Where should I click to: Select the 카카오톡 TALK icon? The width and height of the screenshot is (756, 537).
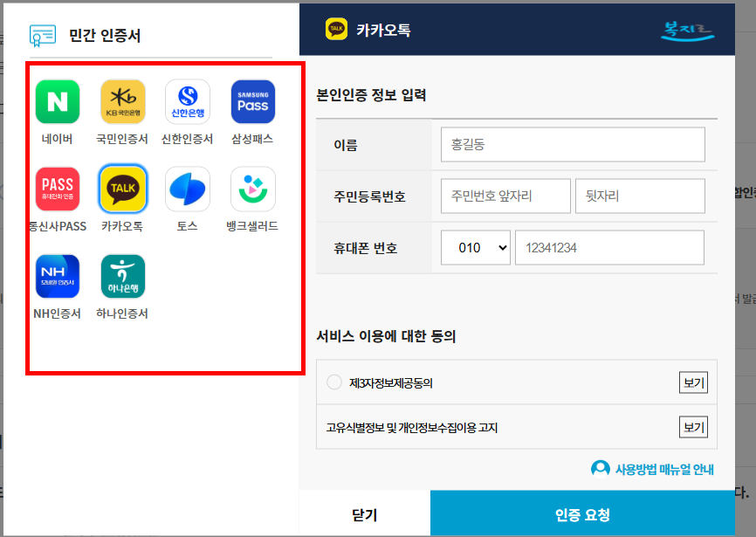click(121, 189)
